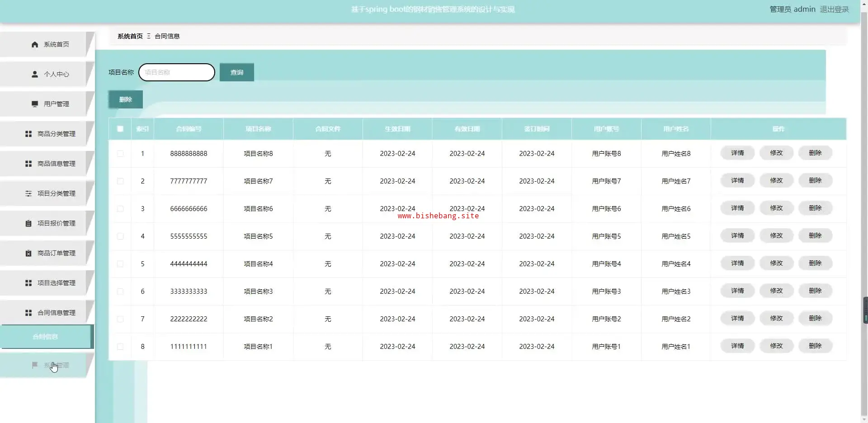Click the home icon beside 系统首页
Screen dimensions: 868x423
[x=35, y=44]
